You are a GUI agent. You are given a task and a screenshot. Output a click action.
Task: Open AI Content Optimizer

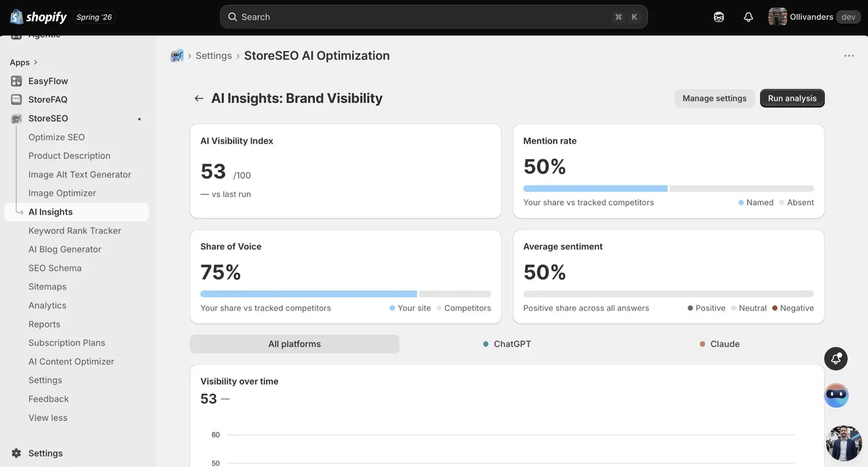71,362
